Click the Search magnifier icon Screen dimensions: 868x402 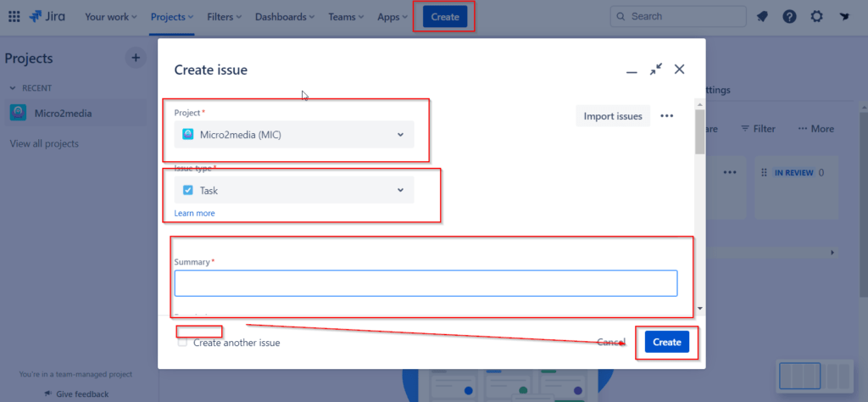click(x=621, y=17)
